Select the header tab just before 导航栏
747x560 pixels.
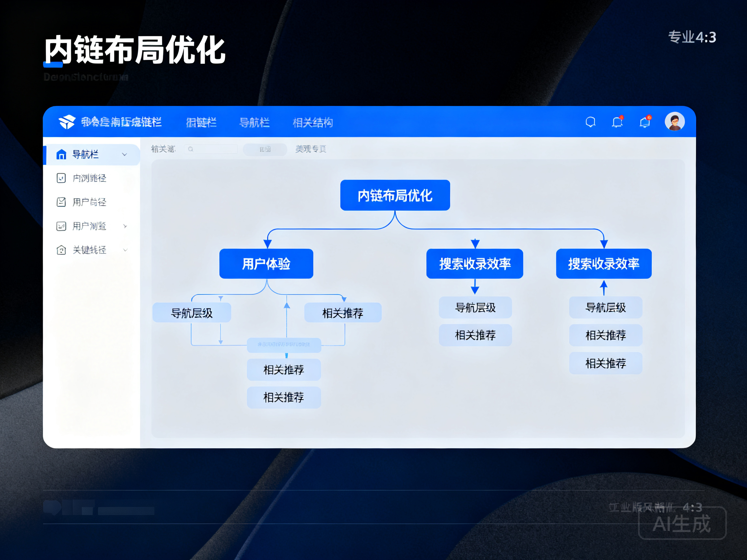201,122
